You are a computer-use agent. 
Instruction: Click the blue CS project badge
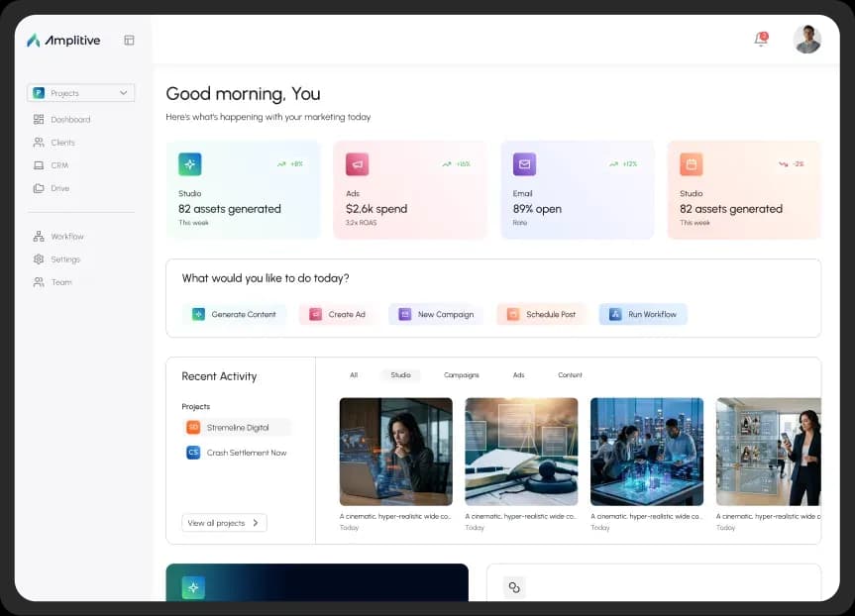click(x=193, y=453)
